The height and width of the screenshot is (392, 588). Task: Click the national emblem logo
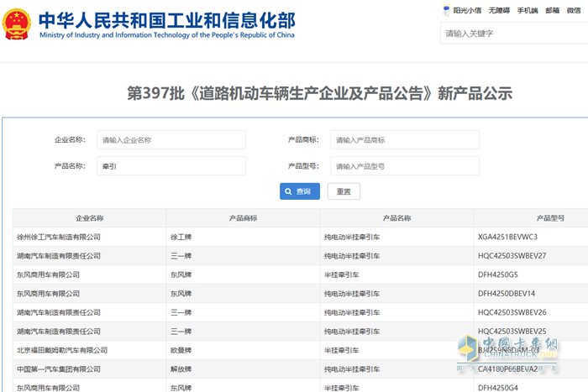[16, 23]
